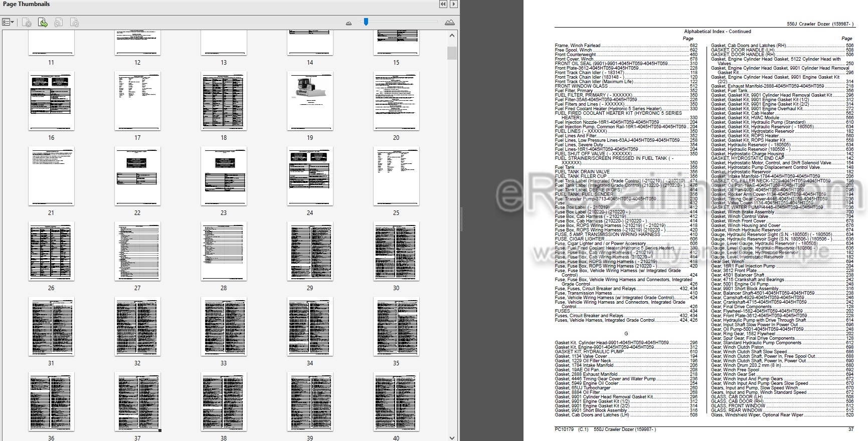Adjust the thumbnail size slider handle
Image resolution: width=868 pixels, height=441 pixels.
click(366, 22)
